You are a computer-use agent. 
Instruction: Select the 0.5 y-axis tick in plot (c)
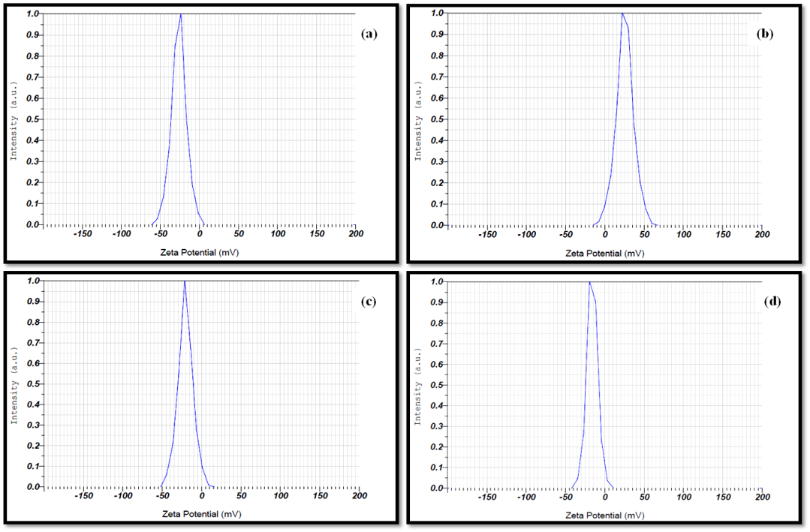point(32,383)
